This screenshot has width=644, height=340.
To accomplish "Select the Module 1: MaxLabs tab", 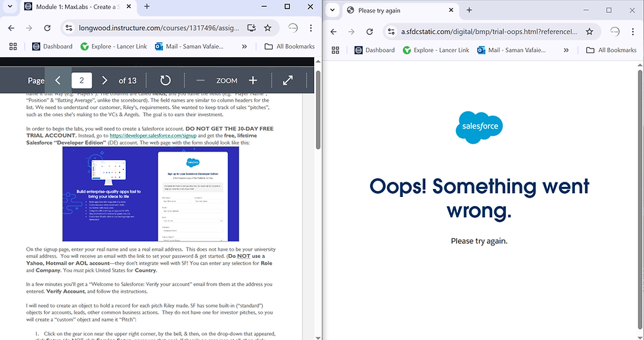I will [78, 7].
